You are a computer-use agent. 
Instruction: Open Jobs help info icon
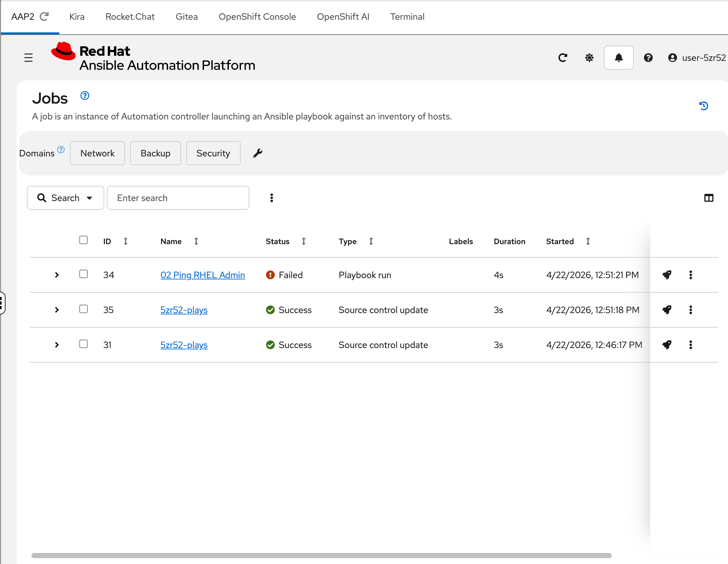pos(85,96)
